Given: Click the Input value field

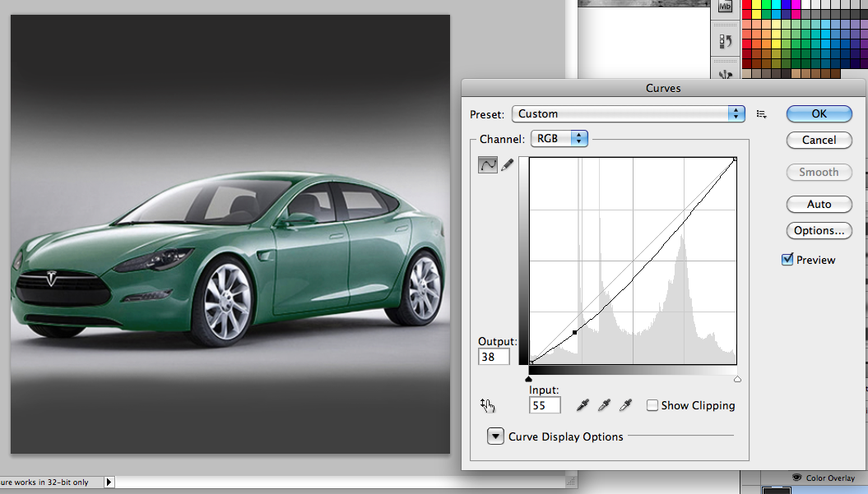Looking at the screenshot, I should (x=545, y=405).
